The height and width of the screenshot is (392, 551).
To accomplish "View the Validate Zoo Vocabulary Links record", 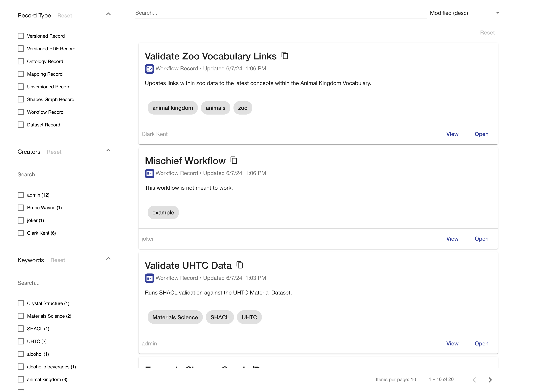I will click(452, 134).
